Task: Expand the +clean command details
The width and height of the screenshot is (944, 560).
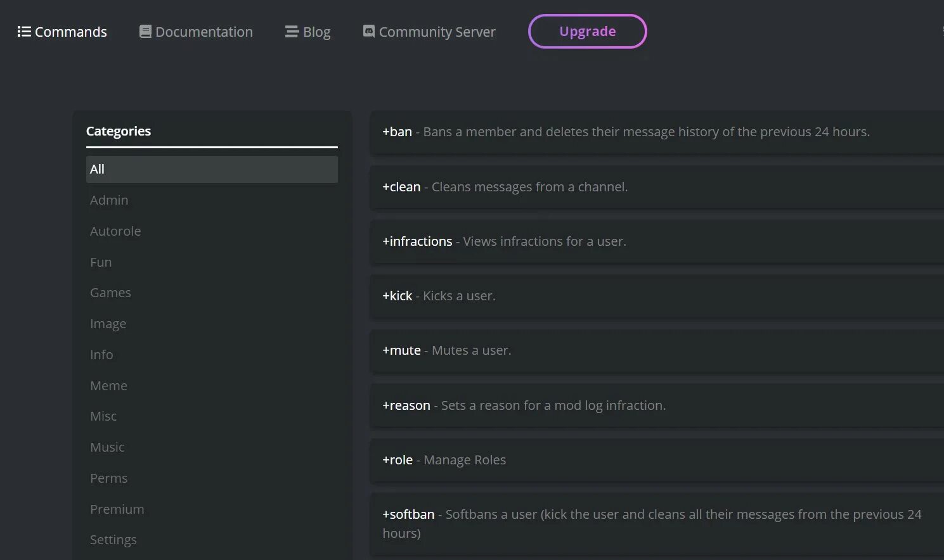Action: [657, 187]
